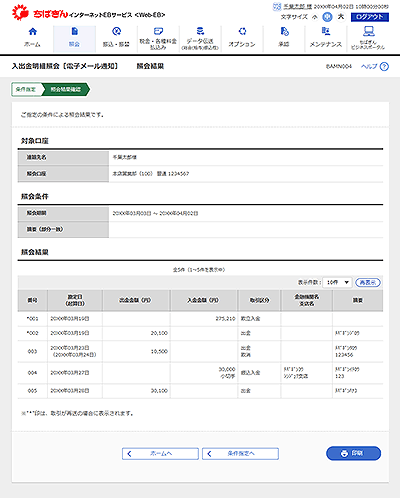
Task: Set text size to medium (中)
Action: point(327,17)
